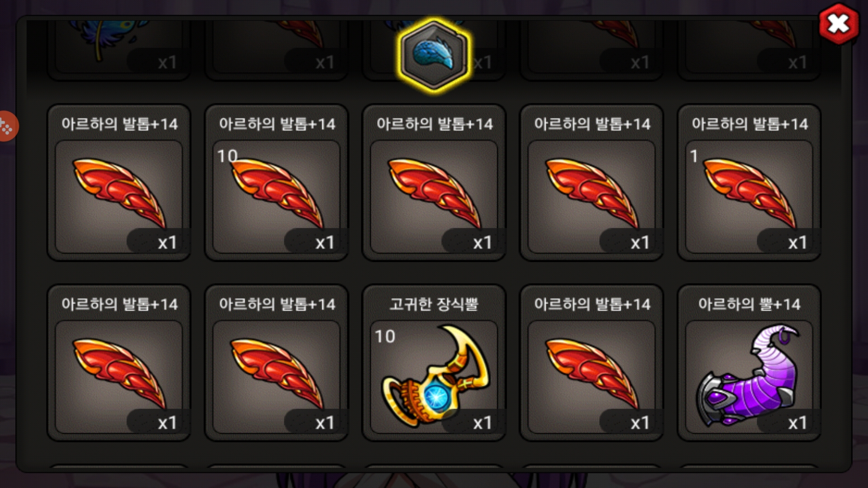Pick third claw item in first full row
Viewport: 868px width, 488px height.
click(x=434, y=183)
